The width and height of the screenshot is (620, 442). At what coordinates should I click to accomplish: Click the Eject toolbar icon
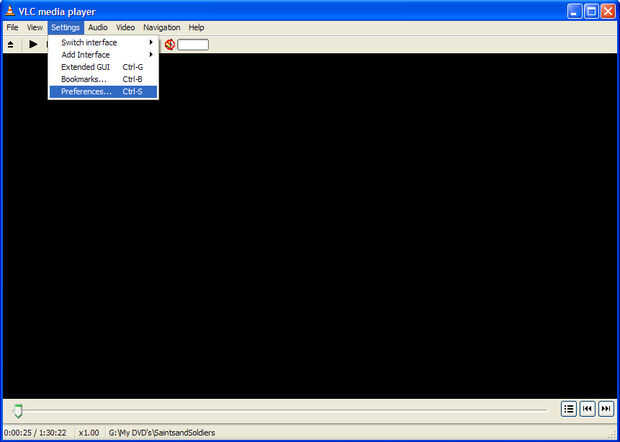(x=11, y=45)
